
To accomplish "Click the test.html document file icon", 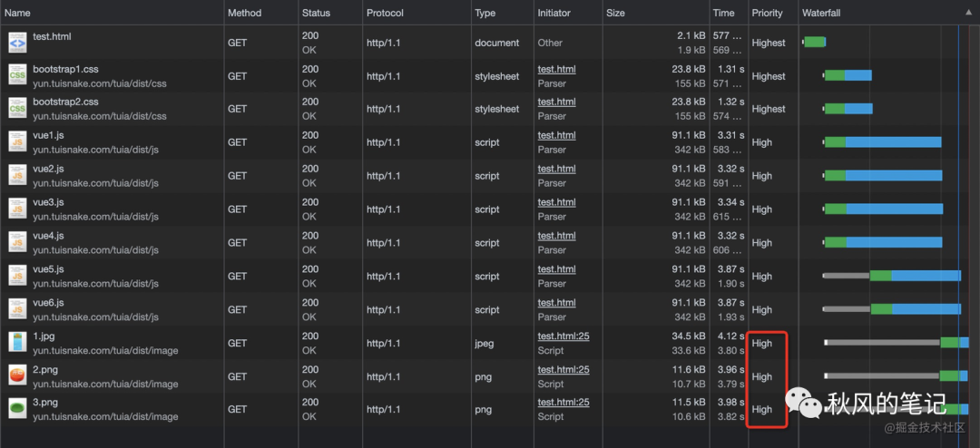I will click(x=17, y=43).
